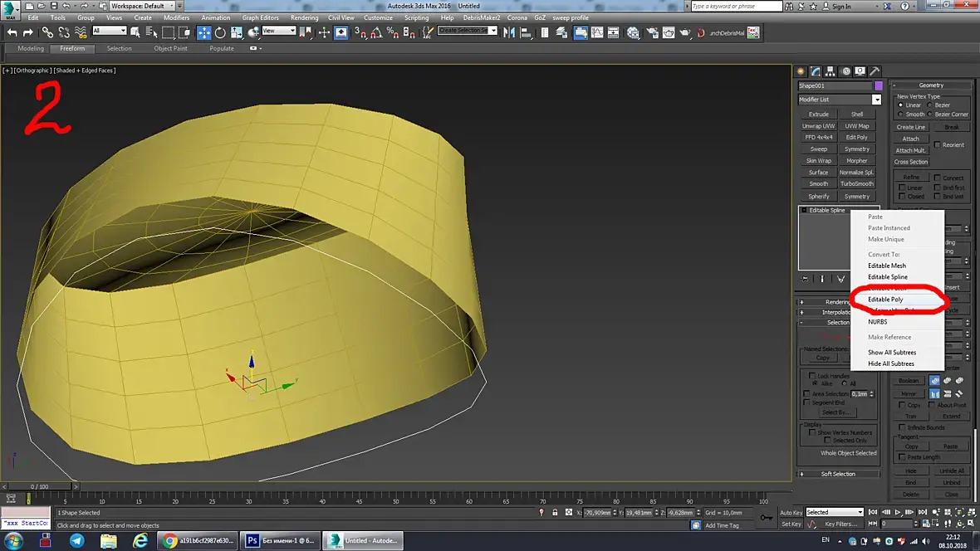Expand the Soft Selection rollout
The width and height of the screenshot is (980, 551).
pos(838,474)
